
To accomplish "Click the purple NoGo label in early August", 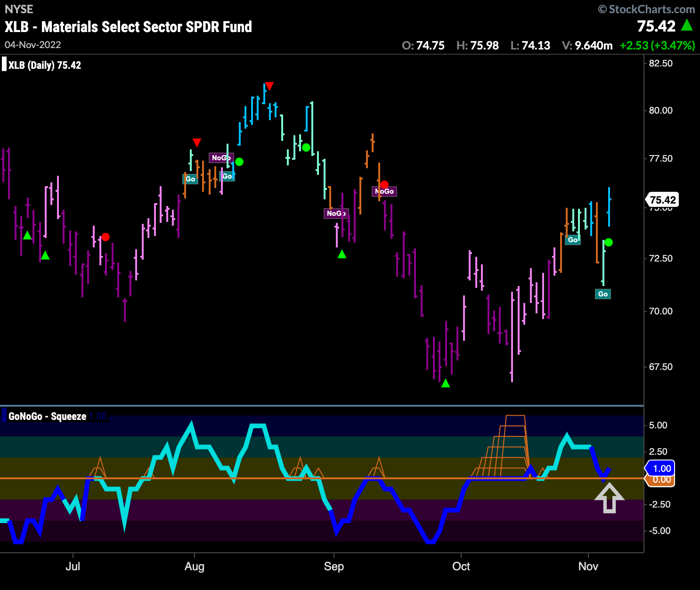I will (221, 158).
